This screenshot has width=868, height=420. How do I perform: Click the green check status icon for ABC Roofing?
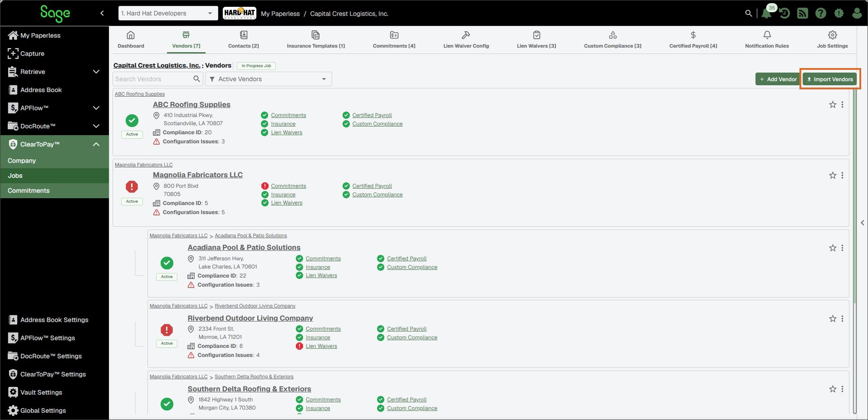click(132, 120)
